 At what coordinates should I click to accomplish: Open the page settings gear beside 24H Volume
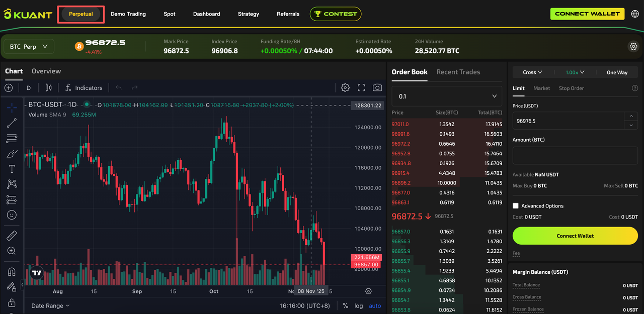point(633,46)
